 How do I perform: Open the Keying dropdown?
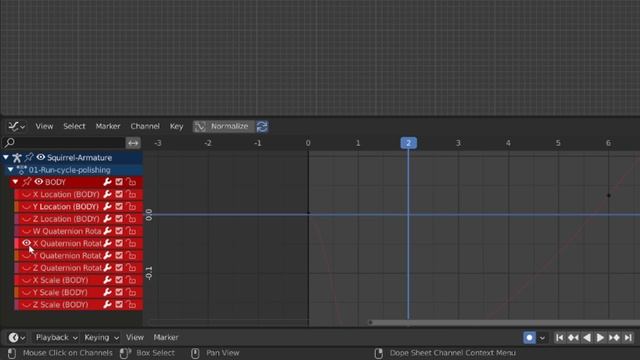coord(101,338)
